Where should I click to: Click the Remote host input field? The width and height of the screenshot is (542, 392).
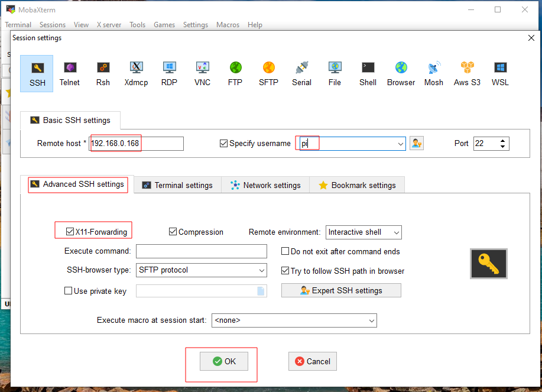[136, 144]
